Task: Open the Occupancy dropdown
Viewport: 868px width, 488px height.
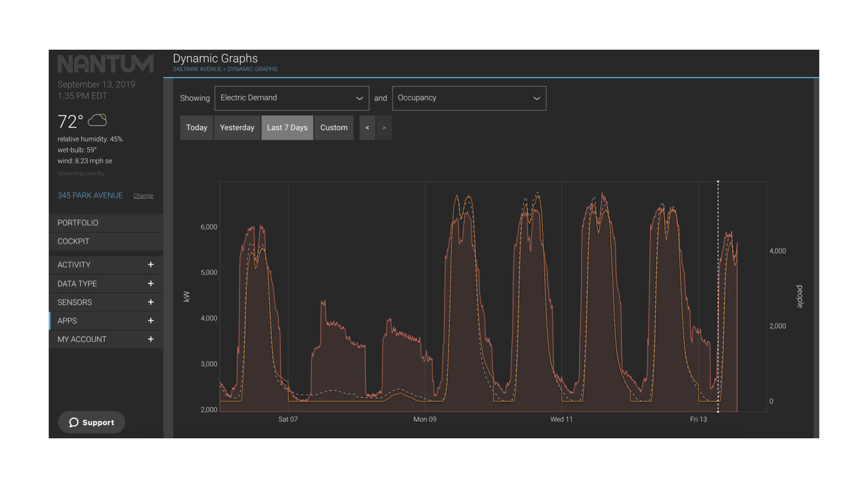Action: point(469,98)
